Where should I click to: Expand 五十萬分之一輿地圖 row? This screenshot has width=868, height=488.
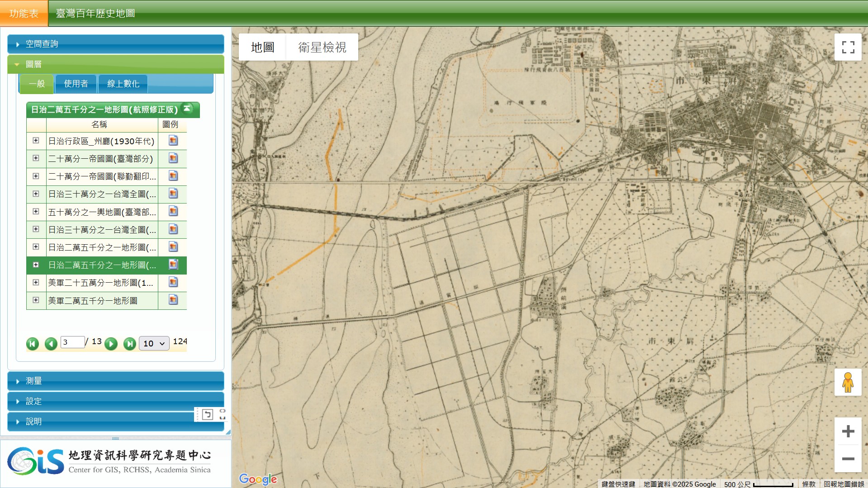[x=36, y=211]
